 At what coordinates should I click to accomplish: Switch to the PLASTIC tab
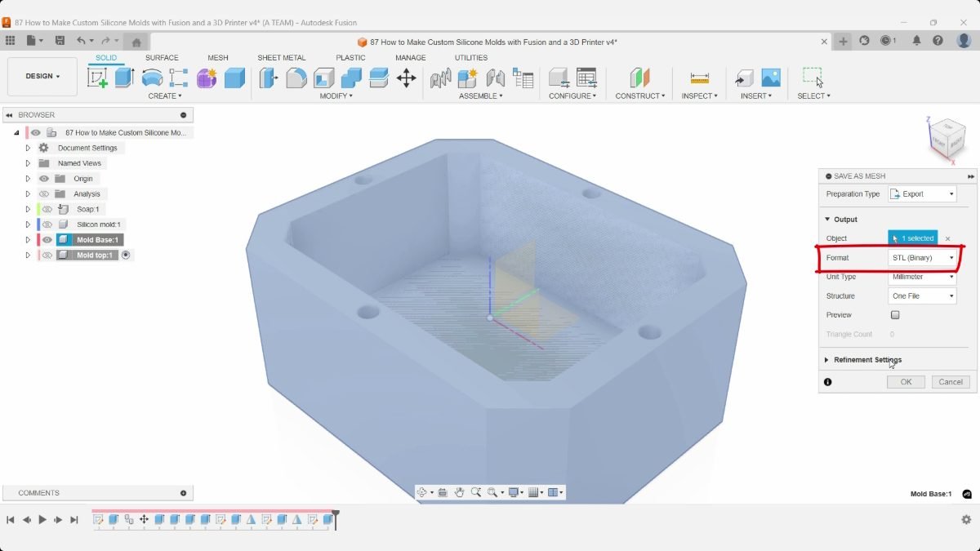click(350, 58)
